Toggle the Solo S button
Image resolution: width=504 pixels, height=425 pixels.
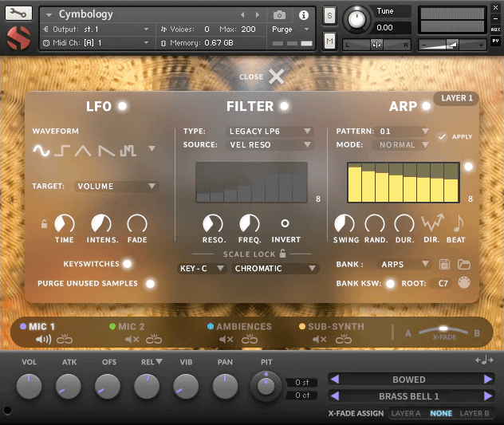click(x=329, y=15)
